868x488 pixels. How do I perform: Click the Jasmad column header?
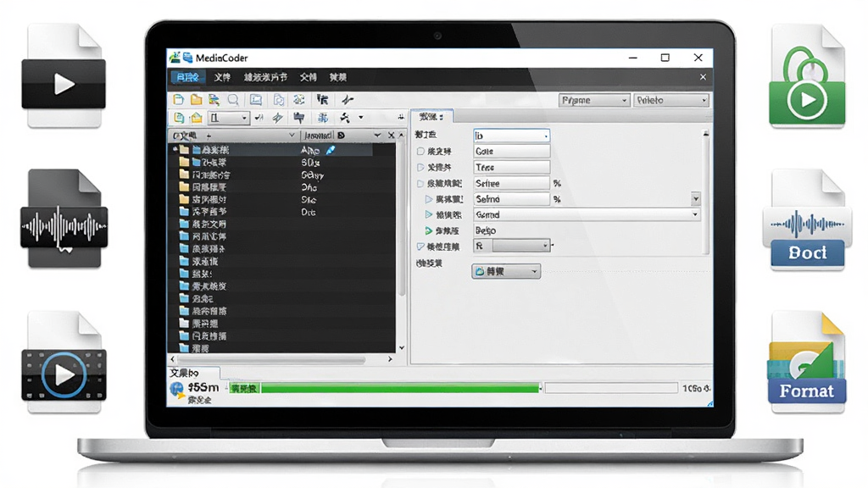coord(318,136)
